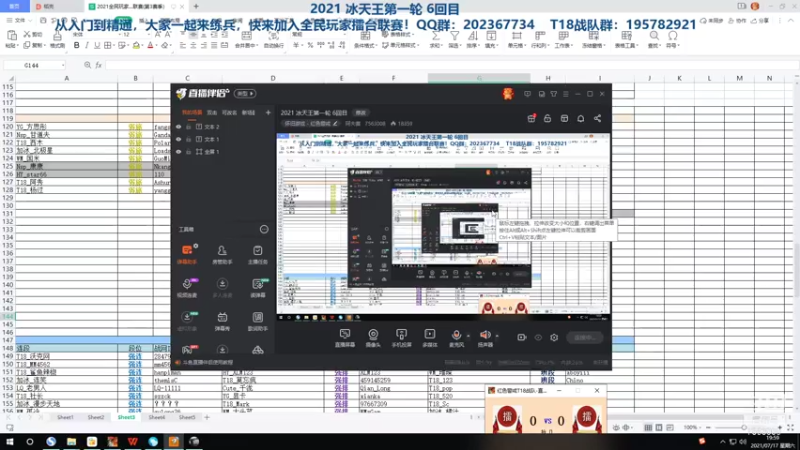
Task: Click the record video camera icon
Action: [x=521, y=337]
